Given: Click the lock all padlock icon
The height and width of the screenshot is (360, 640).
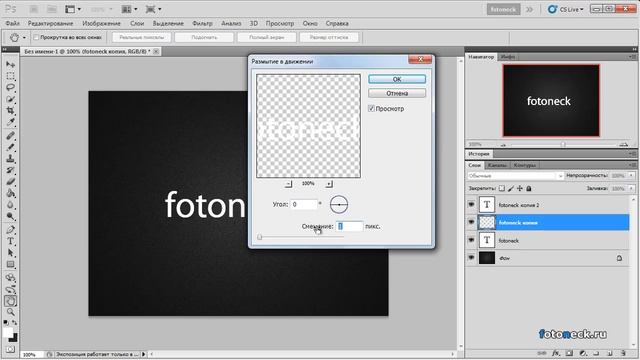Looking at the screenshot, I should (x=529, y=188).
